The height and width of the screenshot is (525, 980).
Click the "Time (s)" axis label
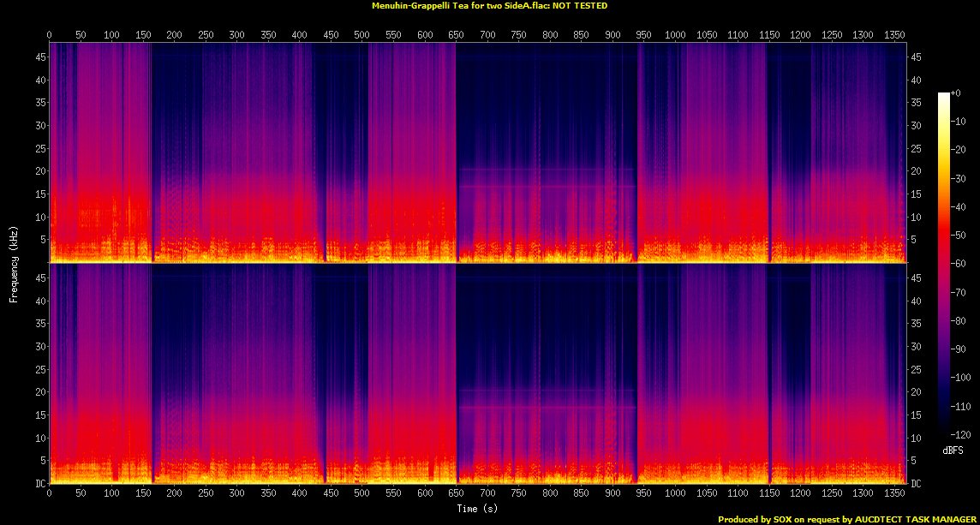coord(478,509)
